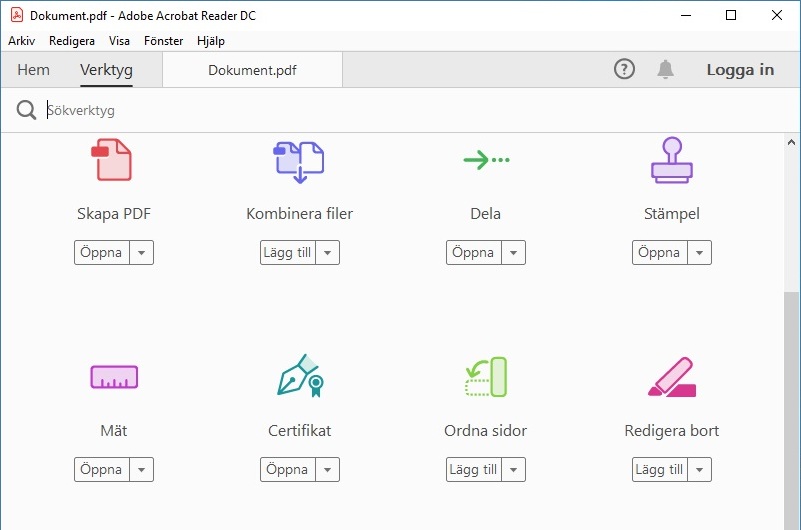The width and height of the screenshot is (801, 530).
Task: Click Öppna under Skapa PDF
Action: point(102,253)
